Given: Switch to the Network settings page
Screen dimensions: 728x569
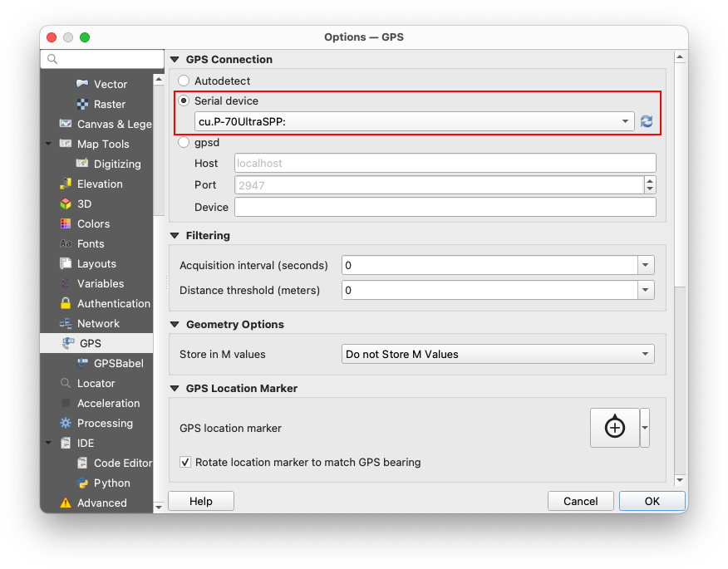Looking at the screenshot, I should pos(98,324).
